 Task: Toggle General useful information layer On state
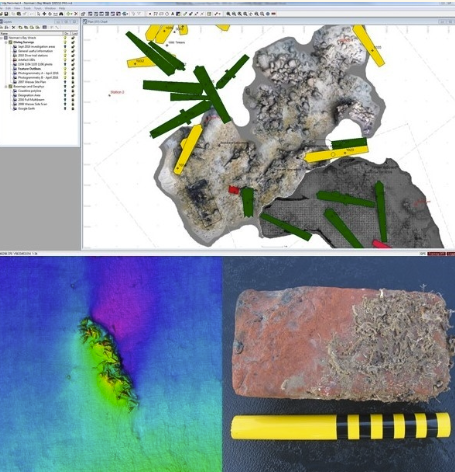click(x=65, y=51)
